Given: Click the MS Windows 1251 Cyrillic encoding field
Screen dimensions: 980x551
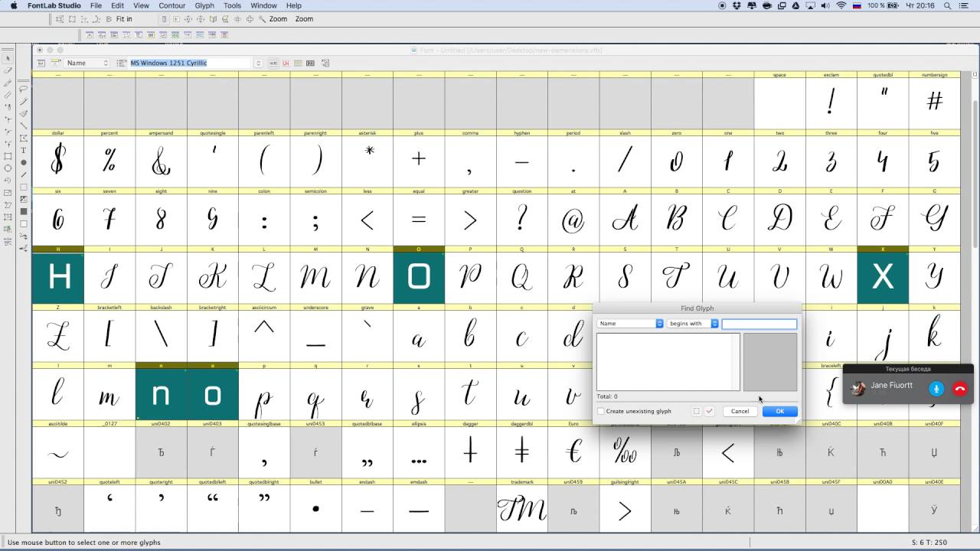Looking at the screenshot, I should click(x=190, y=63).
